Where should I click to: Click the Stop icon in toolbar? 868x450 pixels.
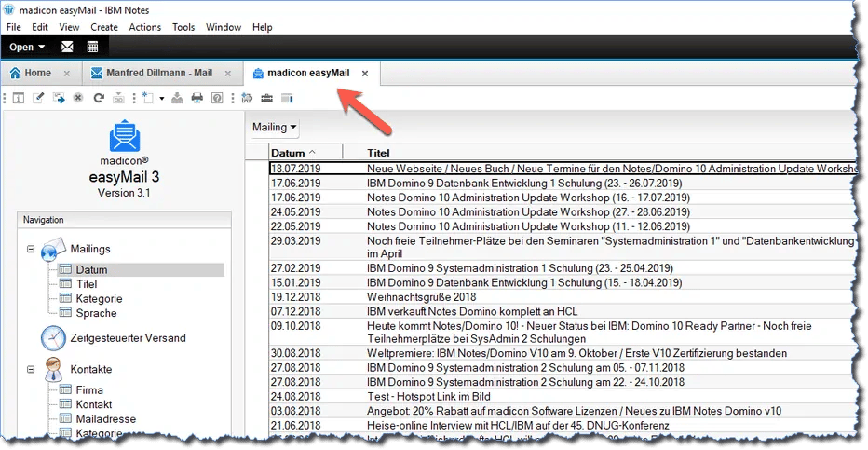(x=78, y=98)
